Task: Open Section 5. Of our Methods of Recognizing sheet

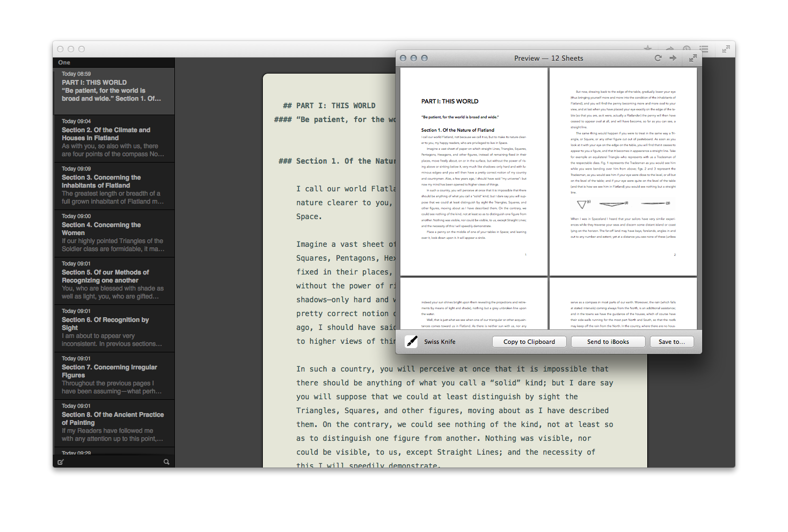Action: pyautogui.click(x=114, y=280)
